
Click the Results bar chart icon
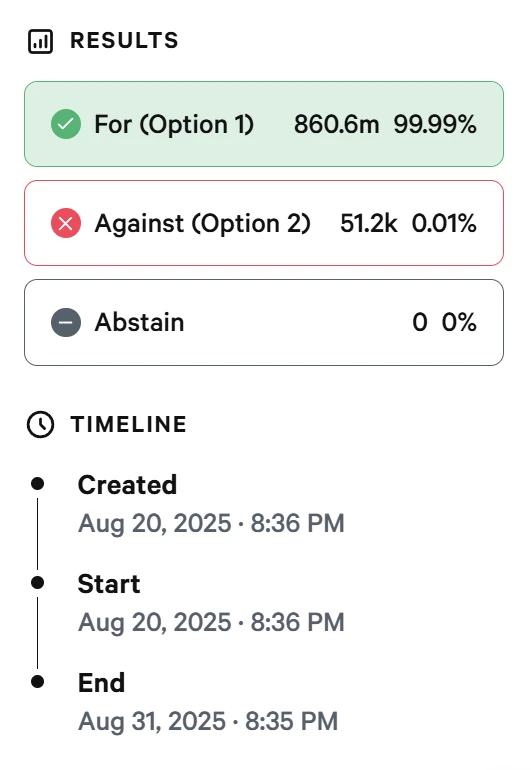click(40, 41)
